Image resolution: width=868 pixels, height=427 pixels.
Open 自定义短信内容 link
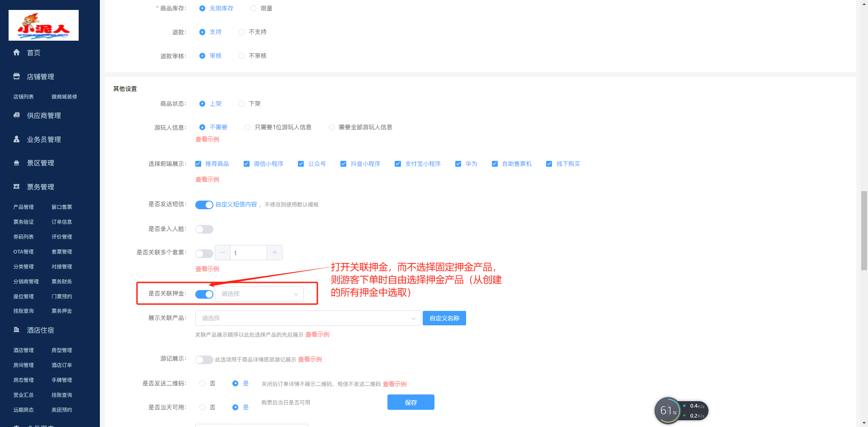click(x=236, y=204)
